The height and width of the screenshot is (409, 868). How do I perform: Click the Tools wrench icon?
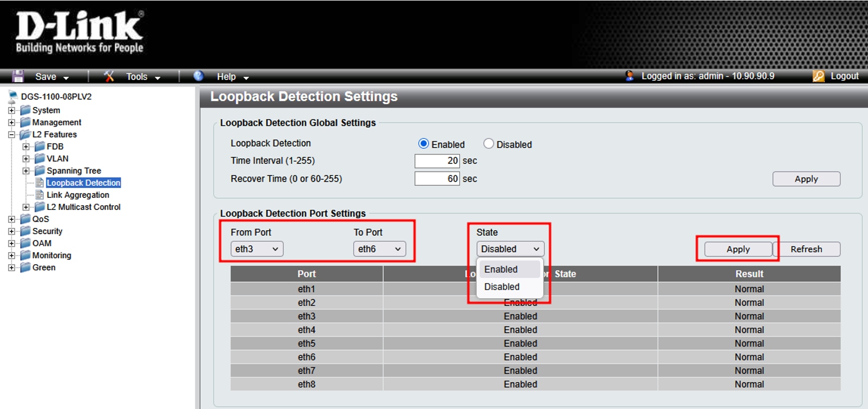(109, 76)
